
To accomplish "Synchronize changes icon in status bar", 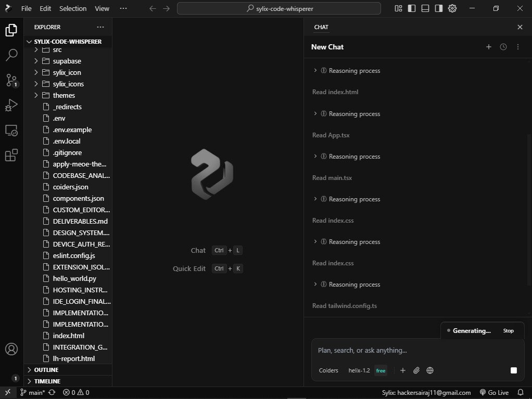I will click(52, 393).
